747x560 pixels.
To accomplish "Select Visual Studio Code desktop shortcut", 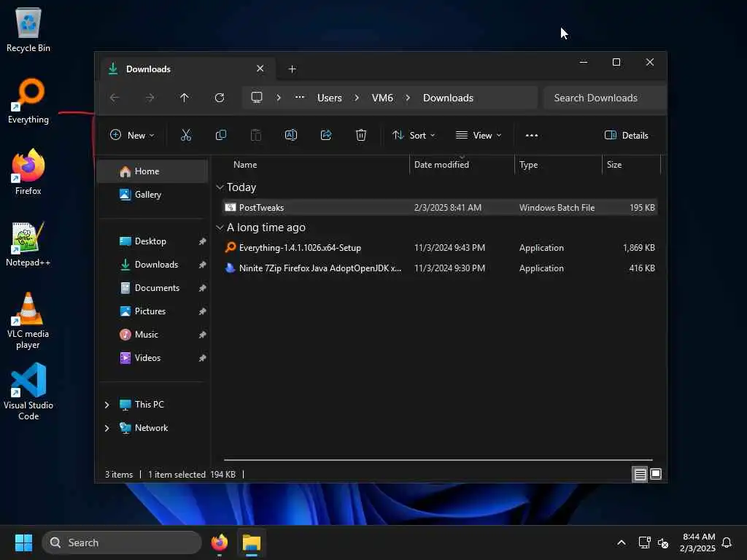I will 28,392.
